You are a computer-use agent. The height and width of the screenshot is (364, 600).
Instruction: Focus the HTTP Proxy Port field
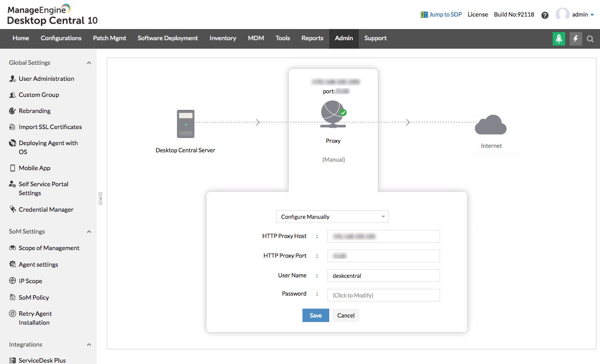[384, 256]
